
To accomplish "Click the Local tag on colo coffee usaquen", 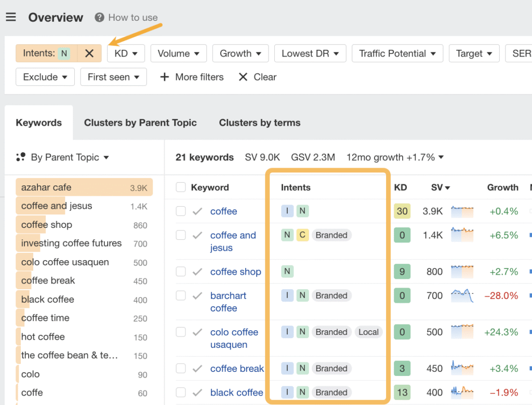I will [368, 332].
